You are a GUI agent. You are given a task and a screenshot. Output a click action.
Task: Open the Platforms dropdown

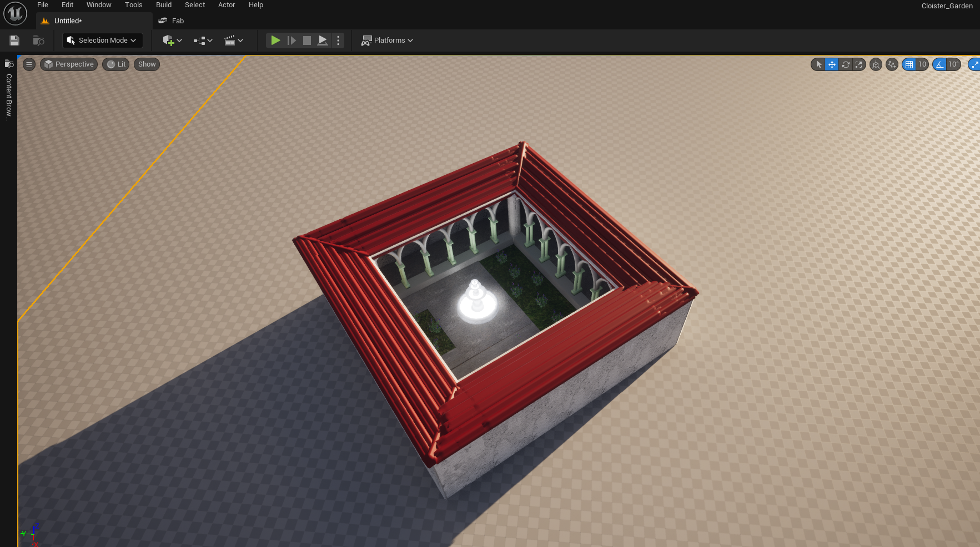point(387,40)
